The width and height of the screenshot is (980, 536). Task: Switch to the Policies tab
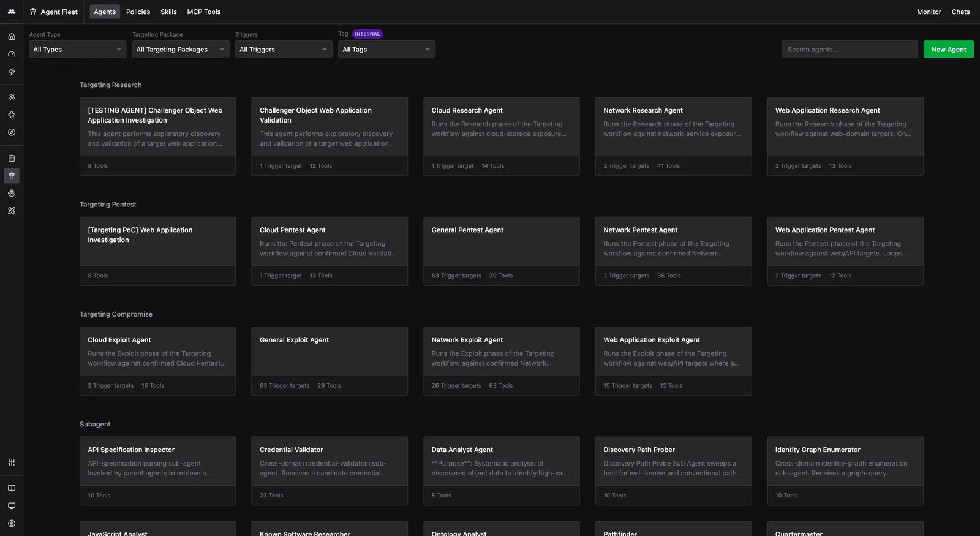(138, 12)
